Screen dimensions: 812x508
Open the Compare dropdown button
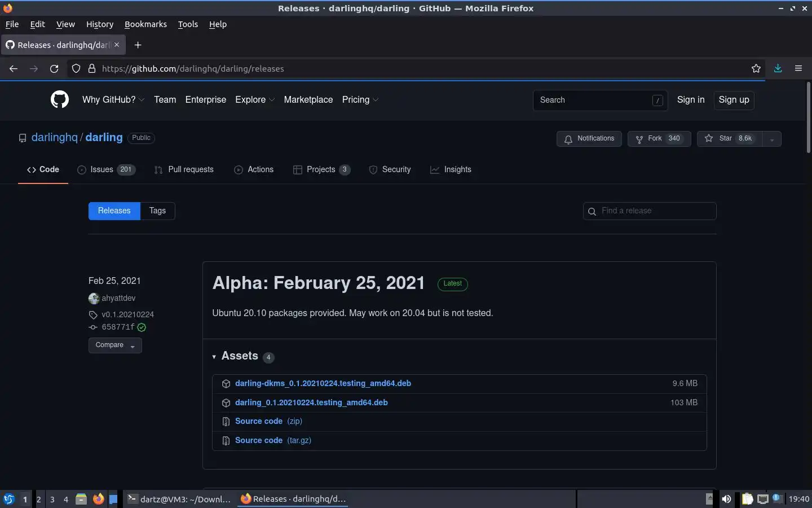pyautogui.click(x=115, y=345)
